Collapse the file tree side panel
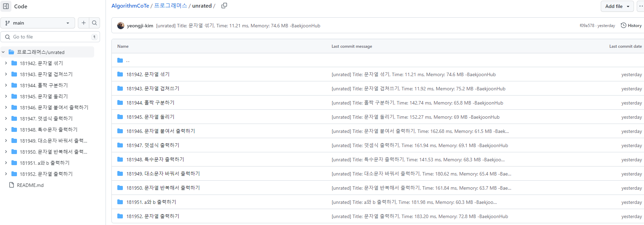 pyautogui.click(x=6, y=6)
